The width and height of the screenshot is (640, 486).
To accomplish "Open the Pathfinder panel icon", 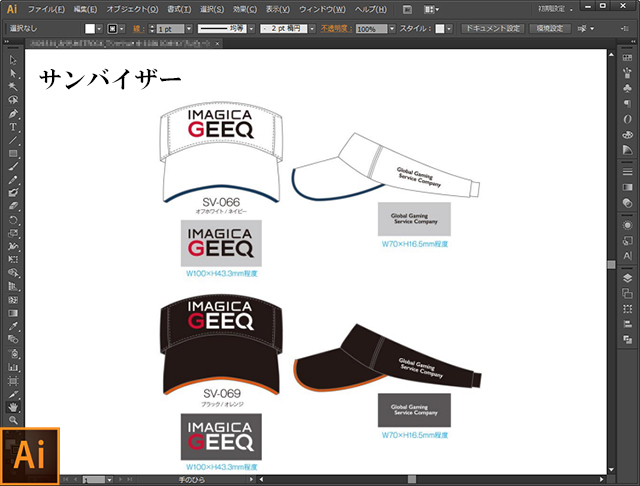I will [x=627, y=340].
